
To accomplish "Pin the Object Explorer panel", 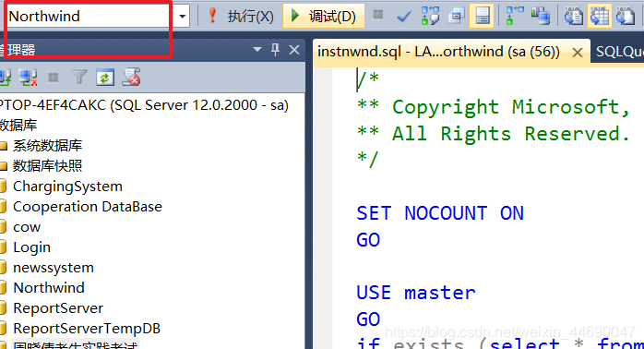I will (x=275, y=50).
